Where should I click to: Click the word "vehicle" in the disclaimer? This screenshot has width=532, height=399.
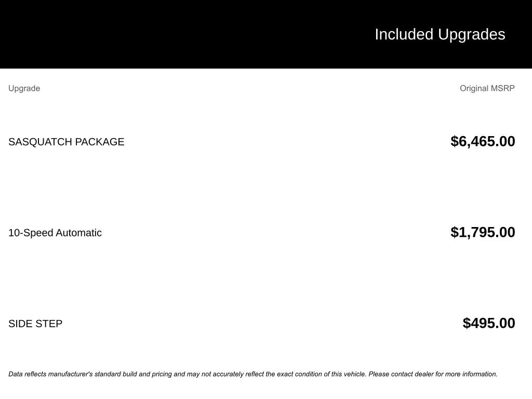click(x=354, y=374)
